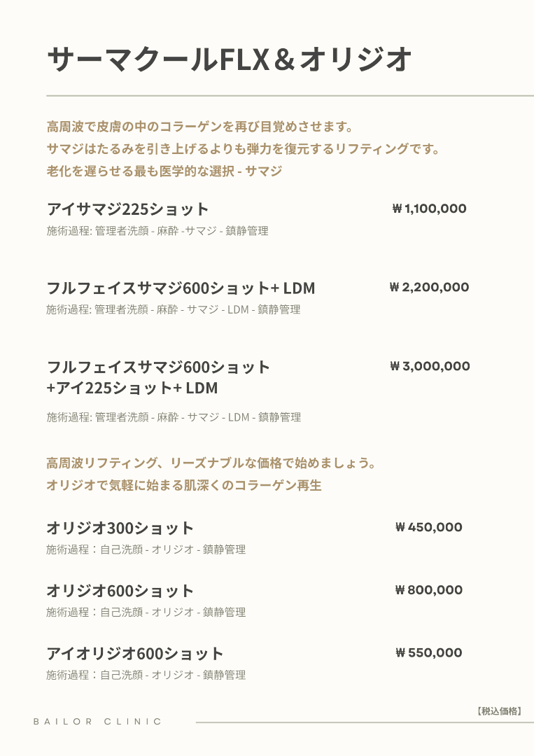
Task: Click the procedure steps under アイサマジ225ショット
Action: pyautogui.click(x=157, y=231)
